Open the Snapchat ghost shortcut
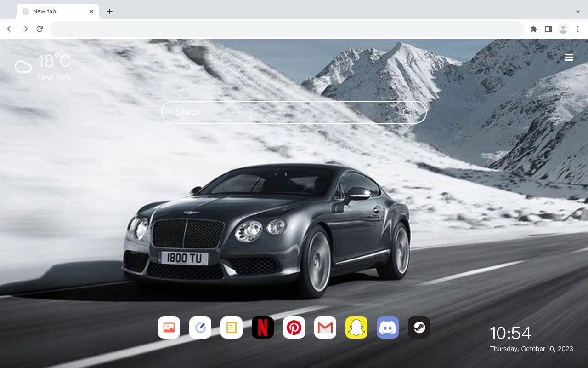Viewport: 588px width, 368px height. pyautogui.click(x=356, y=328)
